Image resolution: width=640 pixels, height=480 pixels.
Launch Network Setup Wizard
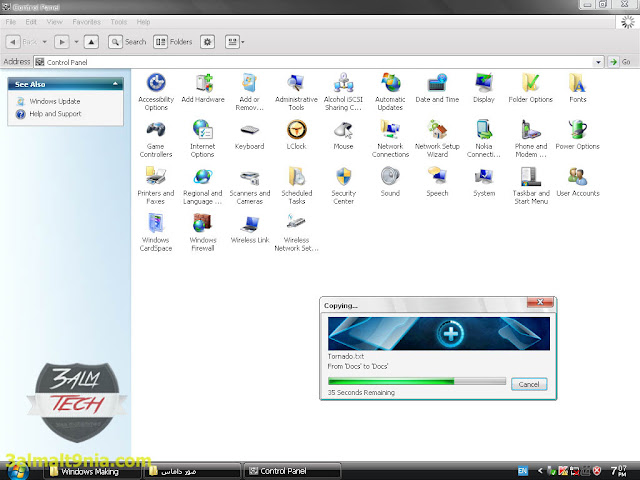[x=437, y=139]
